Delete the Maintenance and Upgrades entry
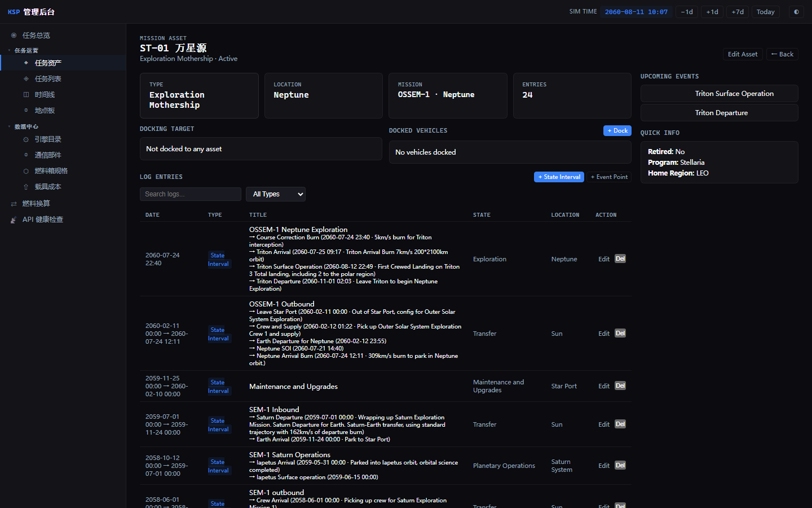The height and width of the screenshot is (508, 812). point(620,386)
